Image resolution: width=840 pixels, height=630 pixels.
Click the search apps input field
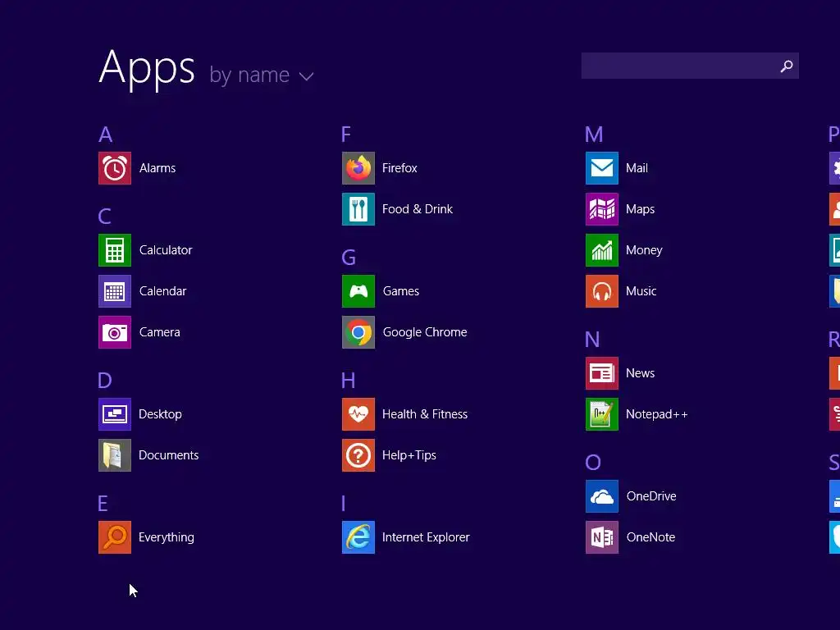[690, 66]
